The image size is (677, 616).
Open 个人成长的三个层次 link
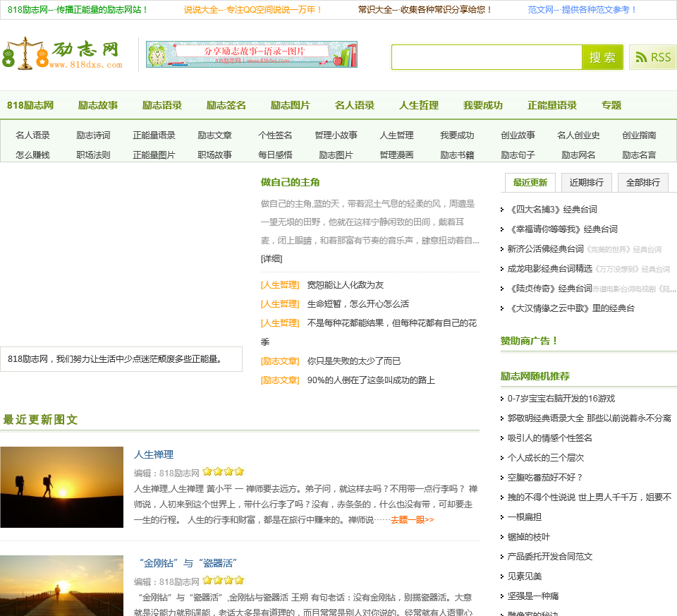(x=546, y=458)
